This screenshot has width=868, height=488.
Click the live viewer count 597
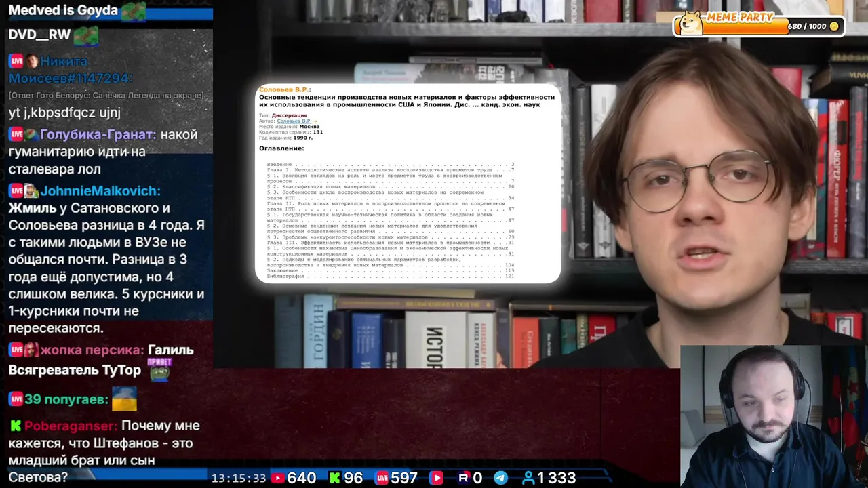coord(404,478)
